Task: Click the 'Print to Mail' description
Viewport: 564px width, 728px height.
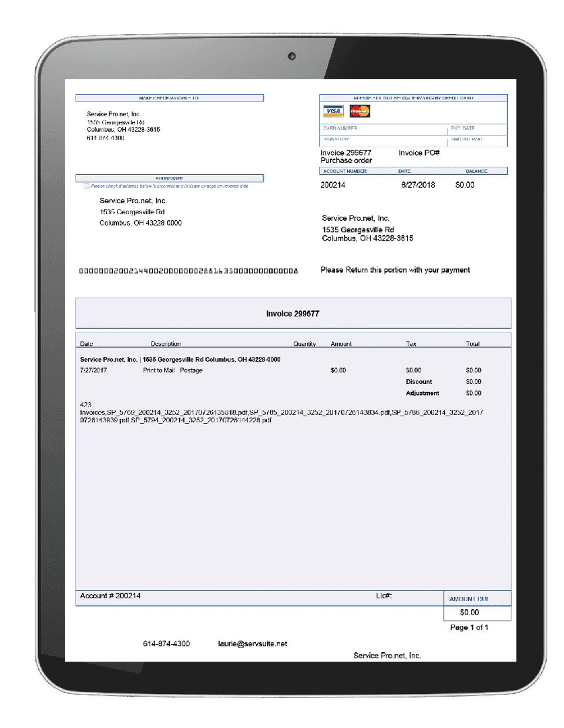Action: (x=159, y=370)
